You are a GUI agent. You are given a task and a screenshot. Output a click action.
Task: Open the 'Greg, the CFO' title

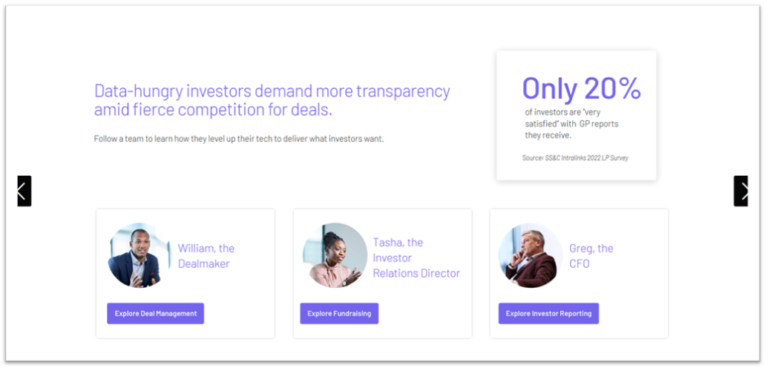(x=591, y=256)
